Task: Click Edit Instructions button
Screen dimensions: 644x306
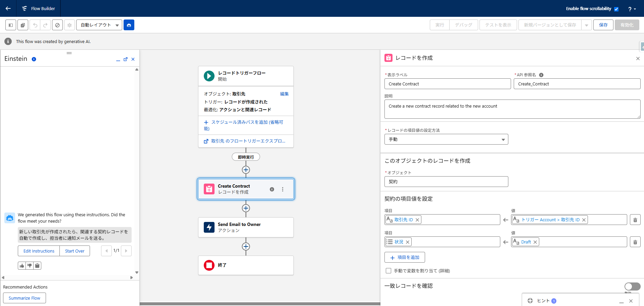Action: click(x=39, y=251)
